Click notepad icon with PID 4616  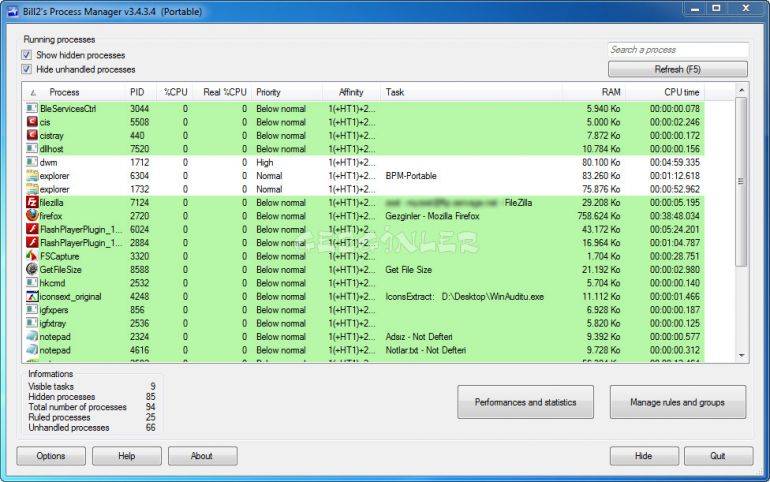click(x=32, y=350)
